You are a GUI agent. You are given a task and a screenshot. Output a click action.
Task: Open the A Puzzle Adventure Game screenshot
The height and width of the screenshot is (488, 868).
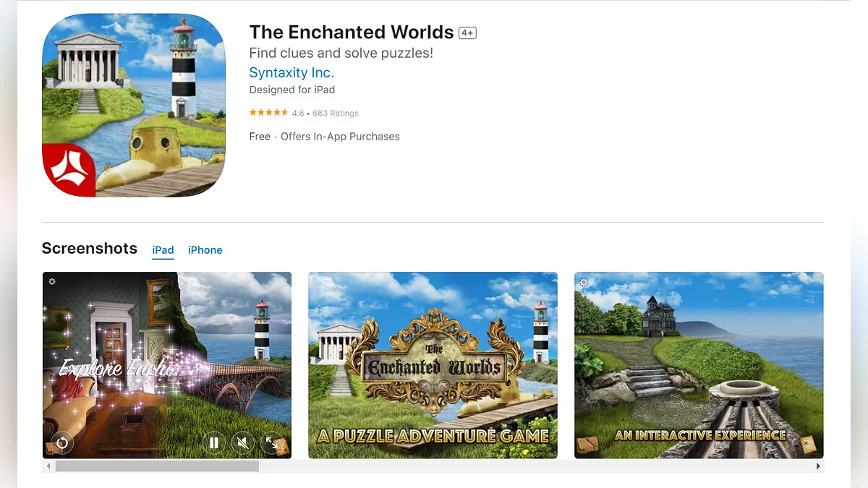(433, 365)
